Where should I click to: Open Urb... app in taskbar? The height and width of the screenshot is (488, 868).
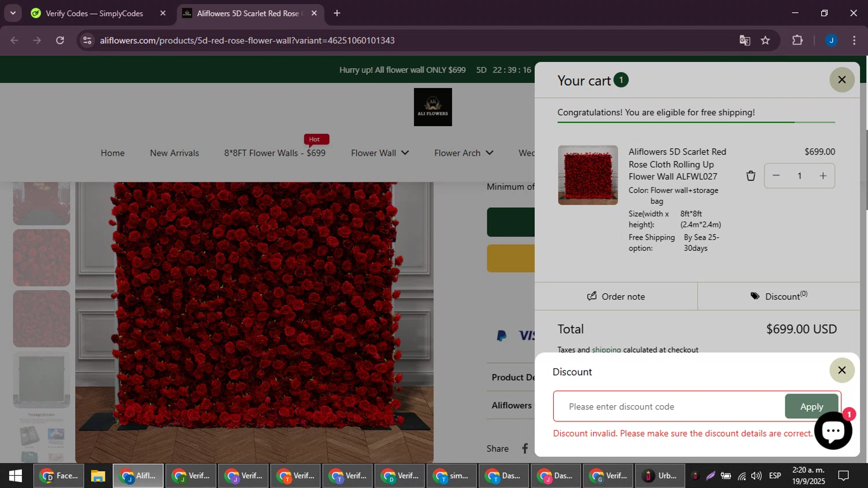[660, 476]
